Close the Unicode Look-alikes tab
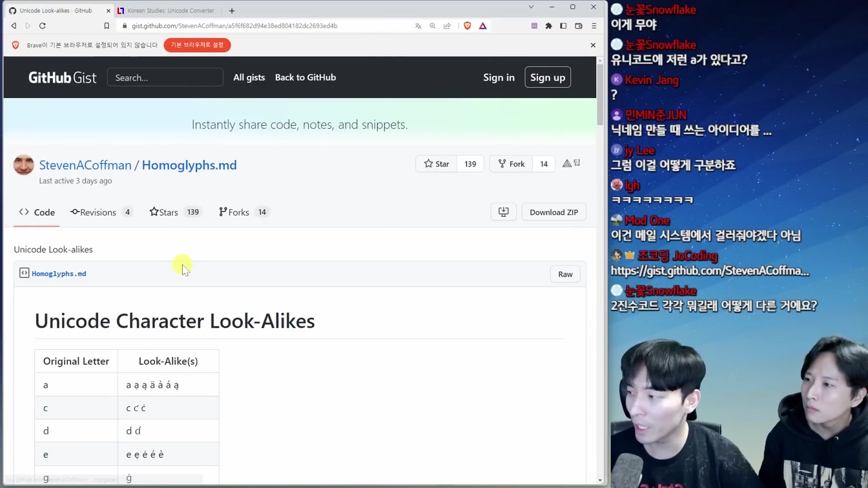Image resolution: width=868 pixels, height=488 pixels. pyautogui.click(x=108, y=11)
